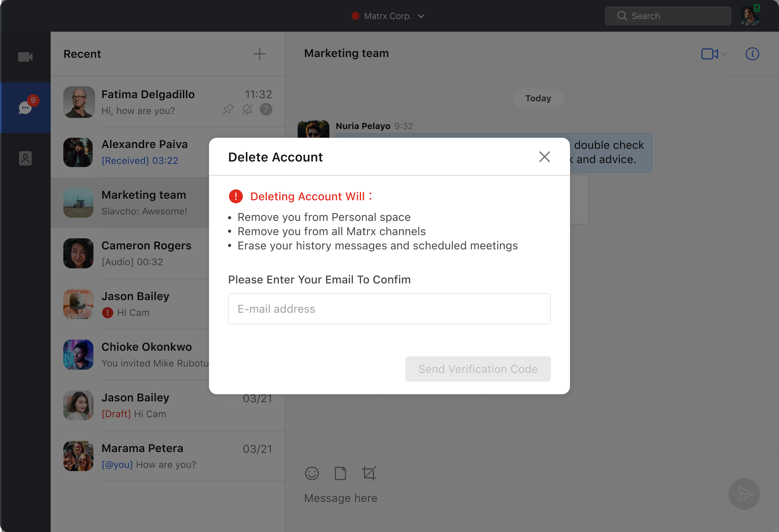Toggle mute bell on Fatima Delgadillo chat
This screenshot has width=779, height=532.
tap(247, 109)
